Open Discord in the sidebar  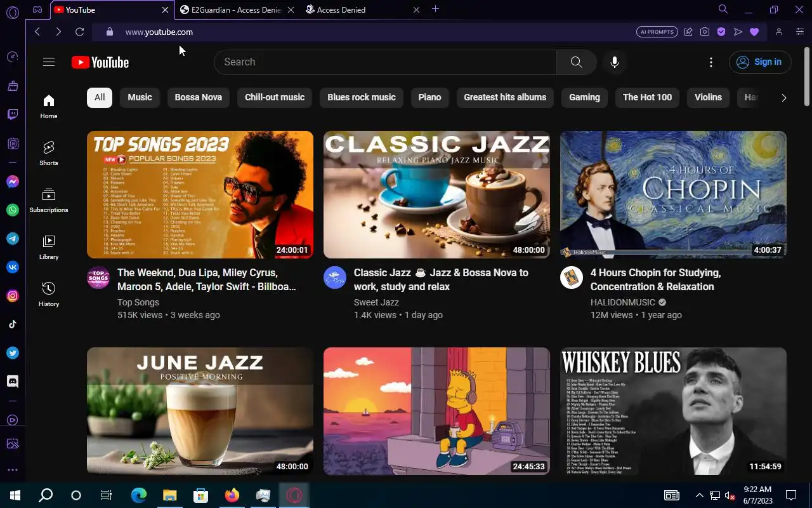coord(13,382)
